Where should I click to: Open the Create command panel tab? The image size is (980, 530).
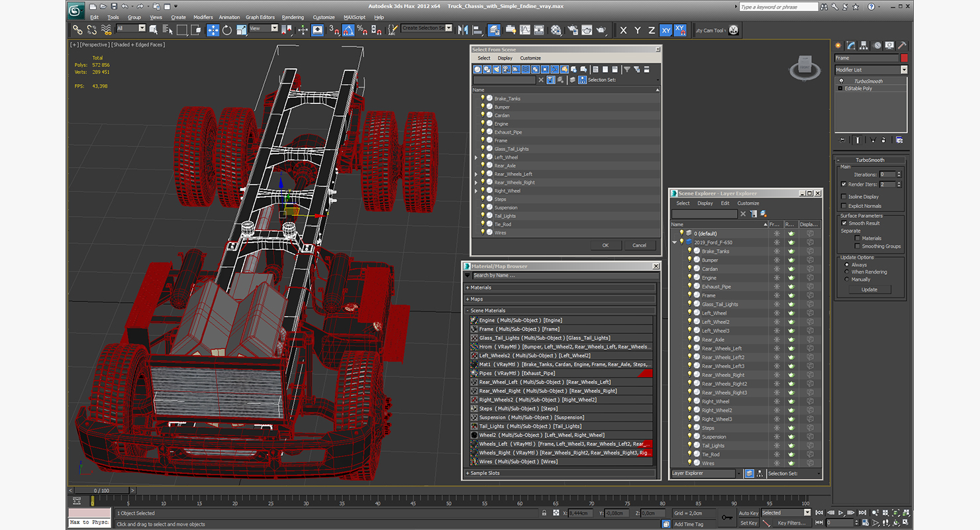(839, 45)
